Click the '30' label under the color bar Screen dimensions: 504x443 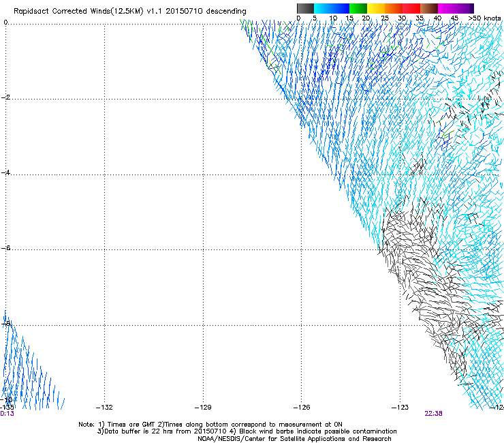click(402, 18)
